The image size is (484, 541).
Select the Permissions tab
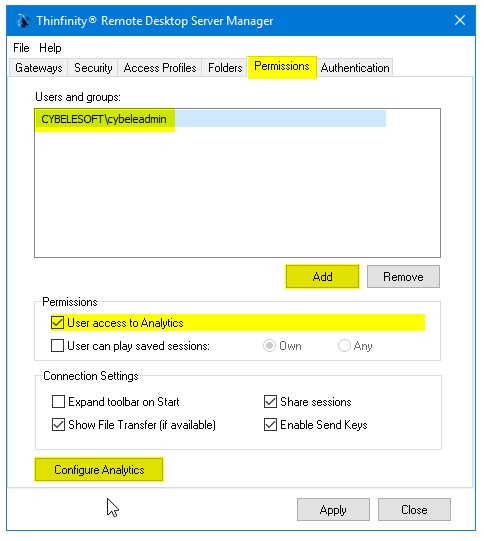click(282, 67)
